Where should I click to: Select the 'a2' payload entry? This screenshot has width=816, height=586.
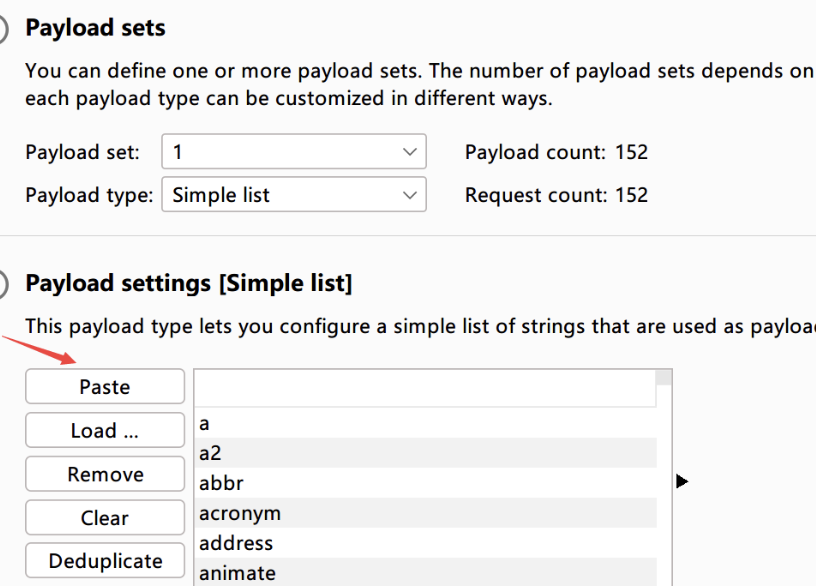425,453
